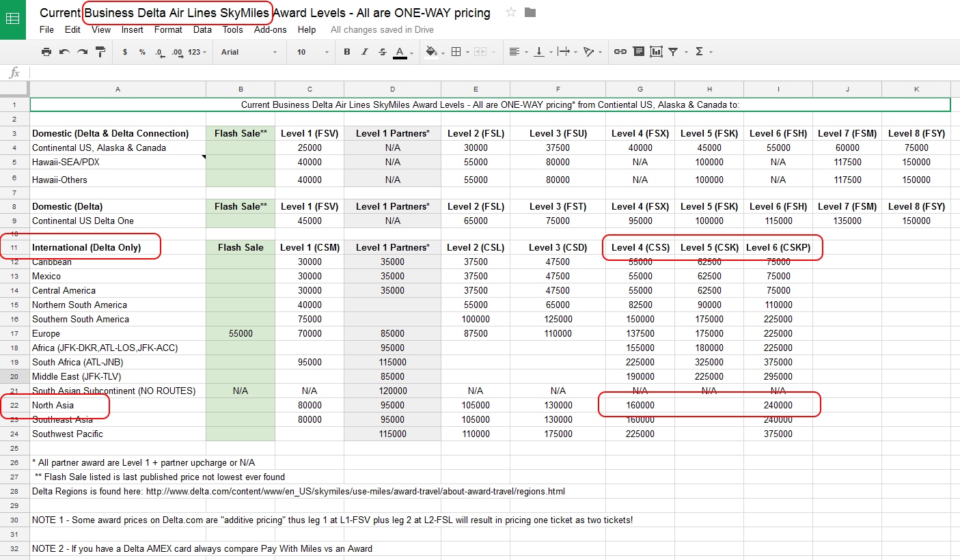Select column G header

tap(640, 89)
